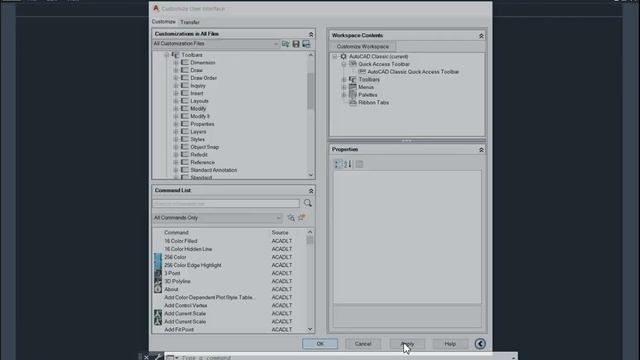
Task: Collapse the Customizations in All Files pane
Action: click(311, 34)
